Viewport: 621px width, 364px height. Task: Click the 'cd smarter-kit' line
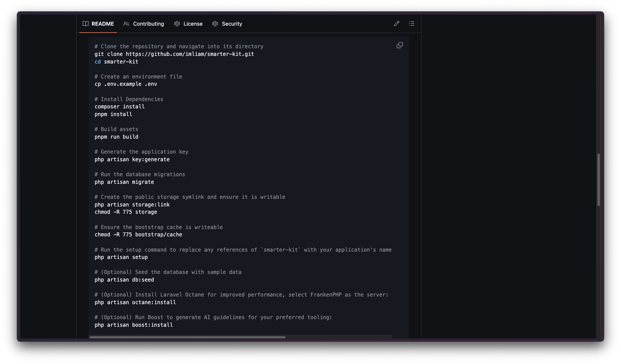(116, 62)
